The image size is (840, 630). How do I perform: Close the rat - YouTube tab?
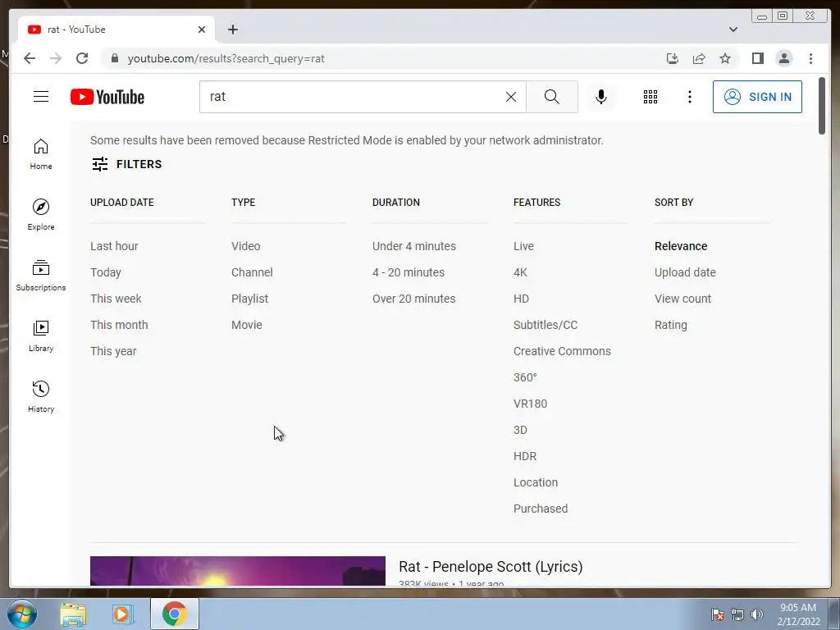[x=202, y=30]
